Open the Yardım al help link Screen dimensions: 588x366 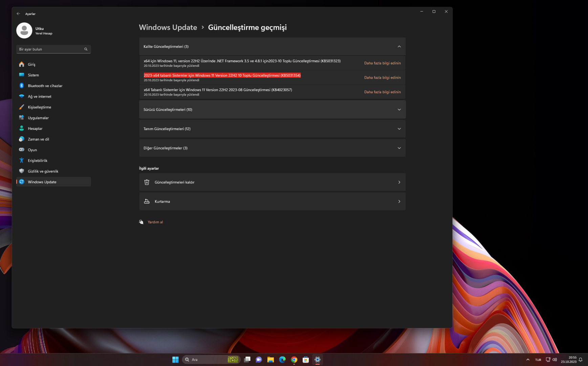tap(155, 222)
